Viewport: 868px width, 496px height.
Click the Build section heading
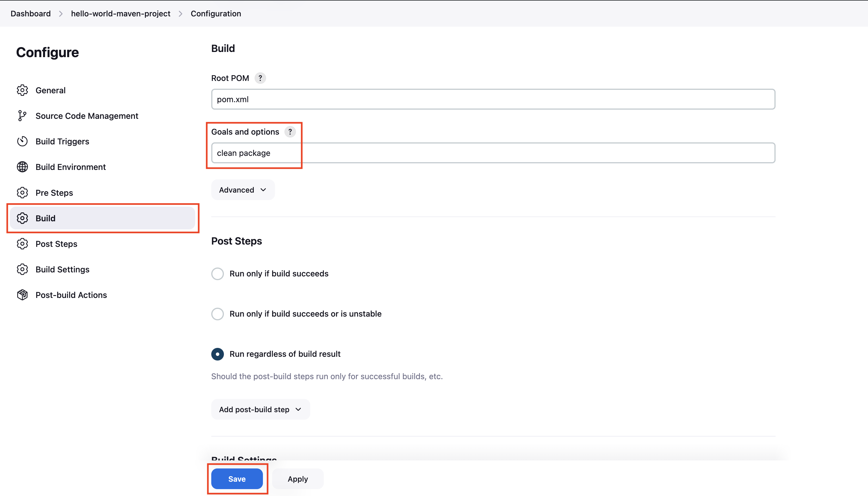223,49
